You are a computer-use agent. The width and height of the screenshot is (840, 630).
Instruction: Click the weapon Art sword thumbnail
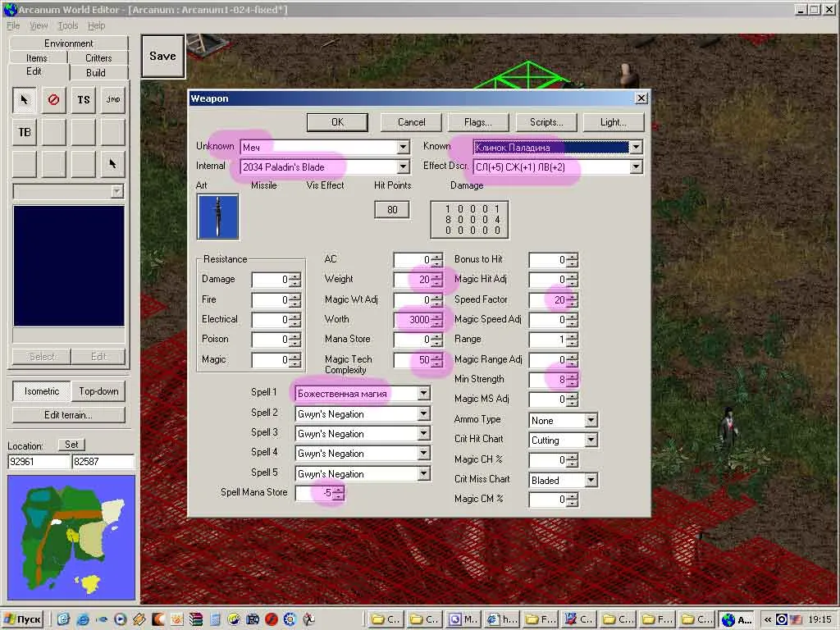[x=217, y=217]
